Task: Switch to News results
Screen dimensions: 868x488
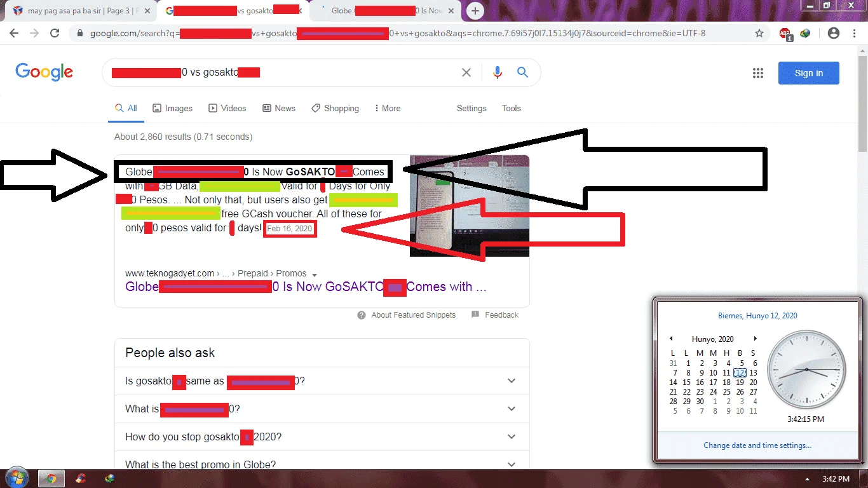Action: (x=279, y=109)
